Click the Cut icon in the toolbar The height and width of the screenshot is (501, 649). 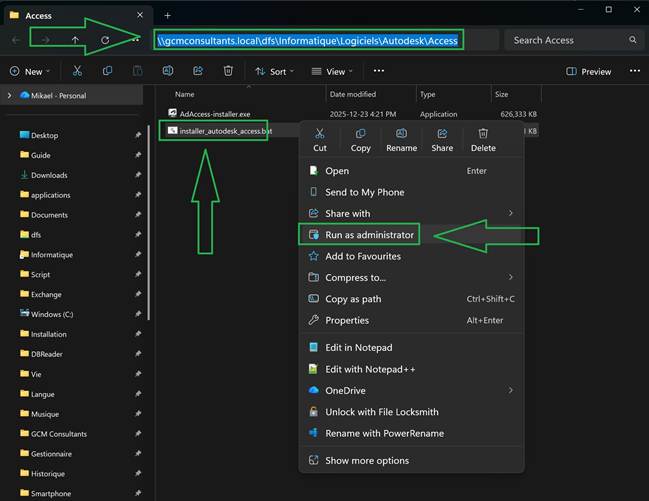(77, 71)
